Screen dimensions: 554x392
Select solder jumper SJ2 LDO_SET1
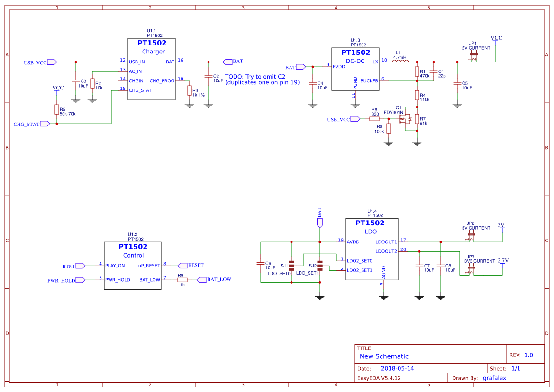tap(320, 266)
